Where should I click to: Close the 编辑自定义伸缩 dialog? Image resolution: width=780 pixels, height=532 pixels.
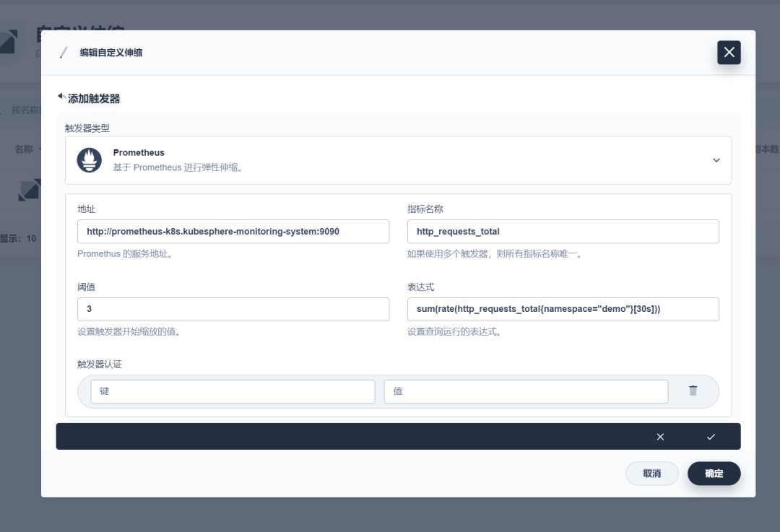(x=729, y=52)
